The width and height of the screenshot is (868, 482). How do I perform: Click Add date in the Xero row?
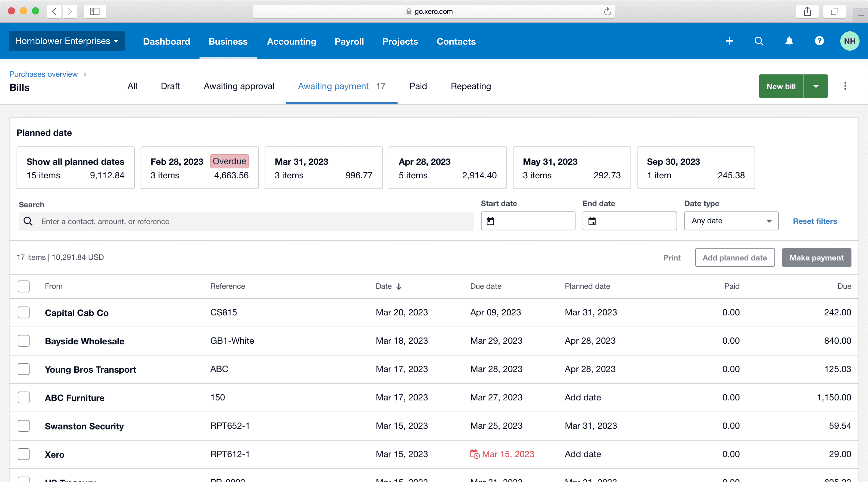coord(583,454)
